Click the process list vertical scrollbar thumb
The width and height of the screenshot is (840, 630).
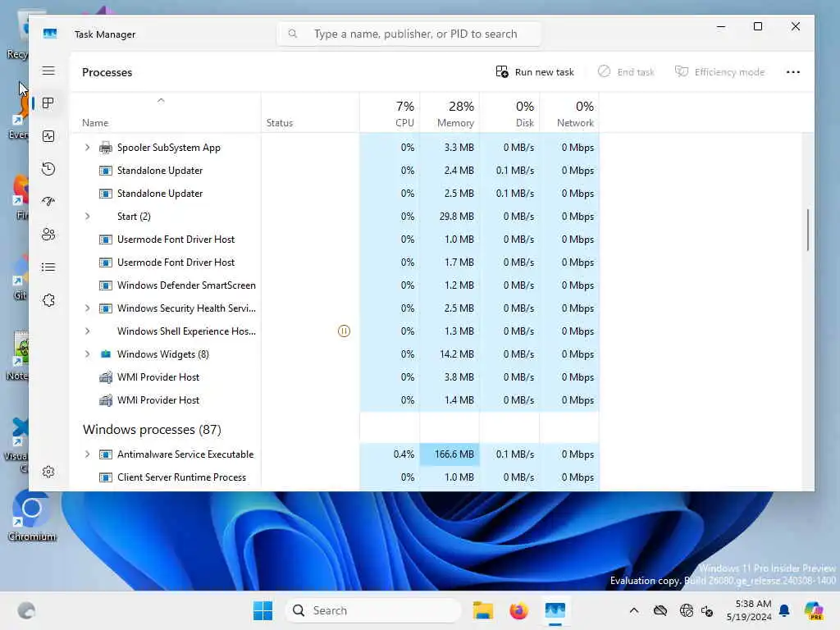[808, 230]
